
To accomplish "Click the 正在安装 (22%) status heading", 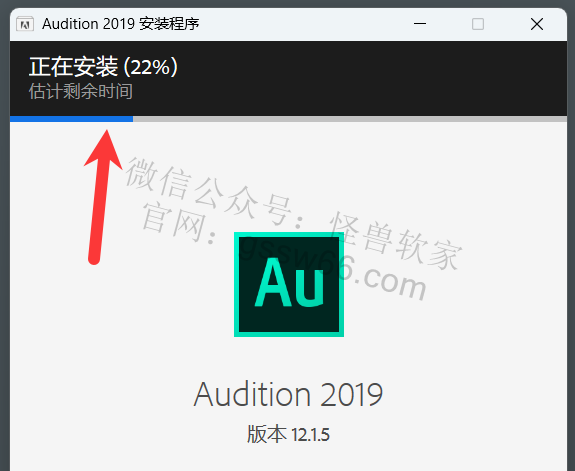I will [x=103, y=67].
